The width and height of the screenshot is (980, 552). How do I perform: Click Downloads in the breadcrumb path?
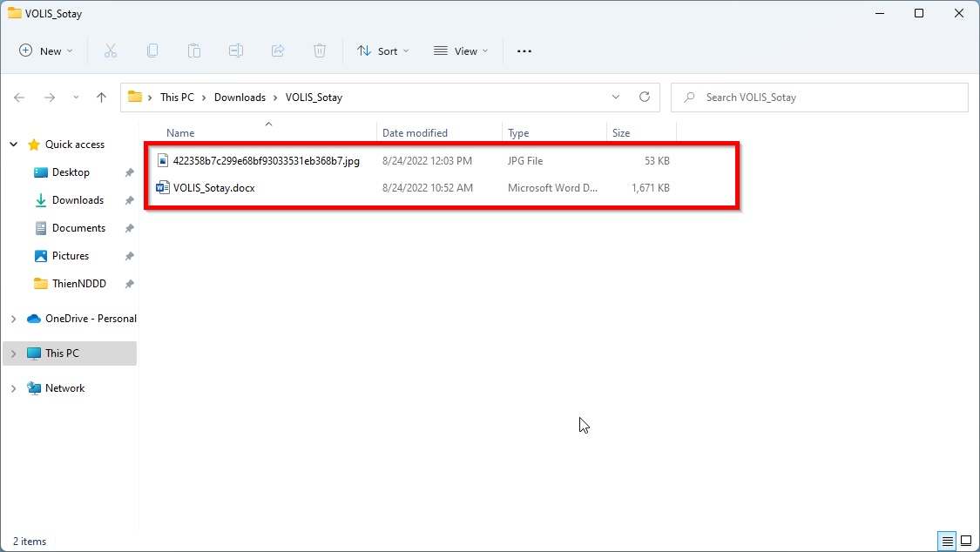240,98
